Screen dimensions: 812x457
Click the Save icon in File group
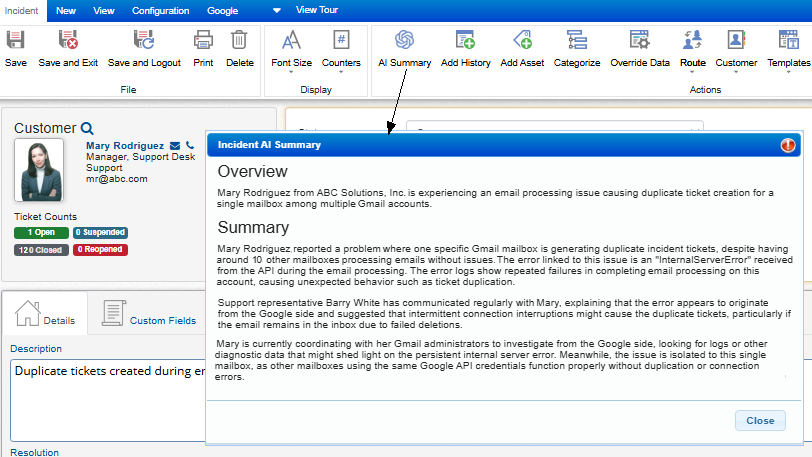(16, 41)
